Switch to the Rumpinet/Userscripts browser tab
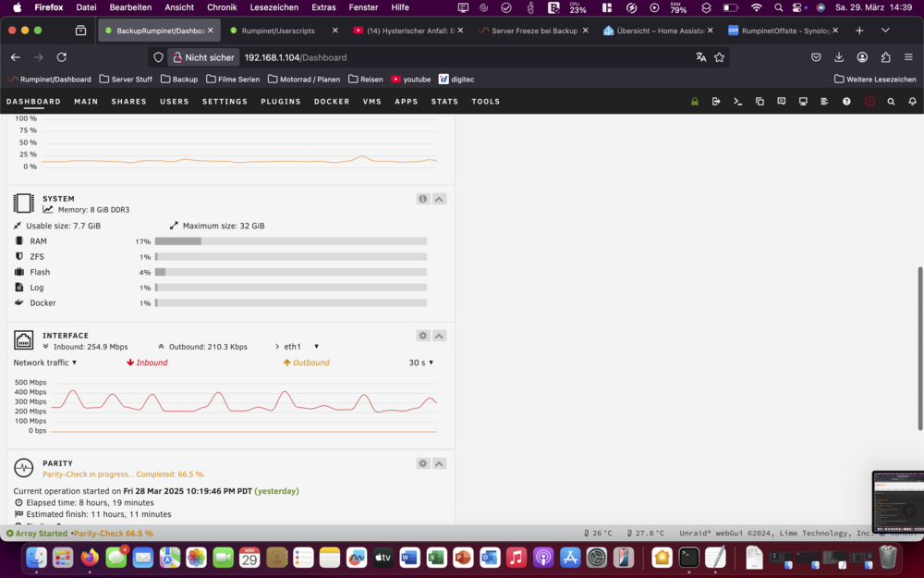 pos(277,31)
